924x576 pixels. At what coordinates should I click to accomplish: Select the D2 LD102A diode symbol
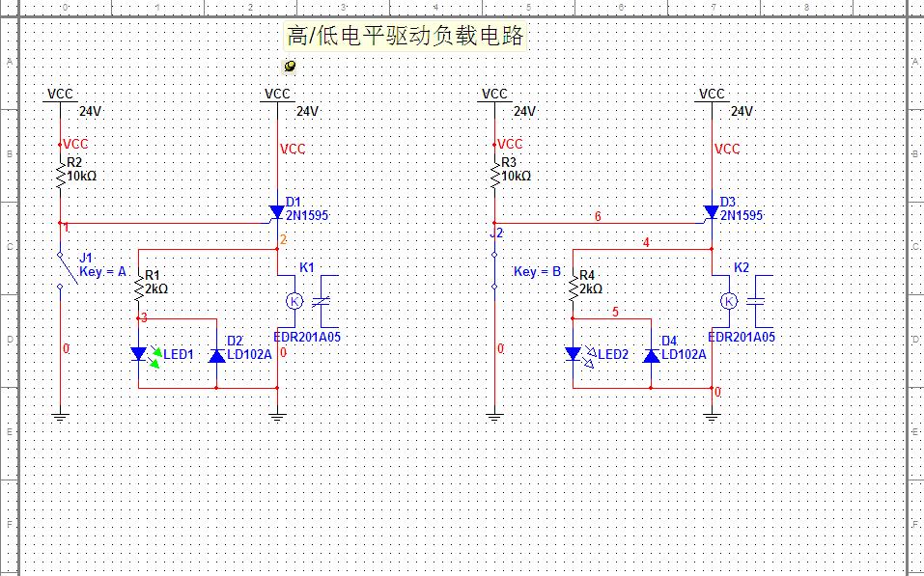(x=217, y=355)
